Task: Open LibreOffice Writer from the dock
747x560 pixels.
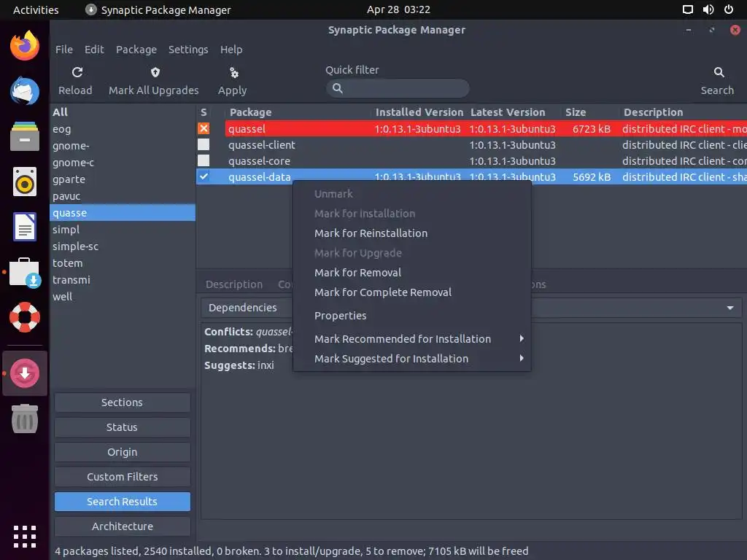Action: 25,227
